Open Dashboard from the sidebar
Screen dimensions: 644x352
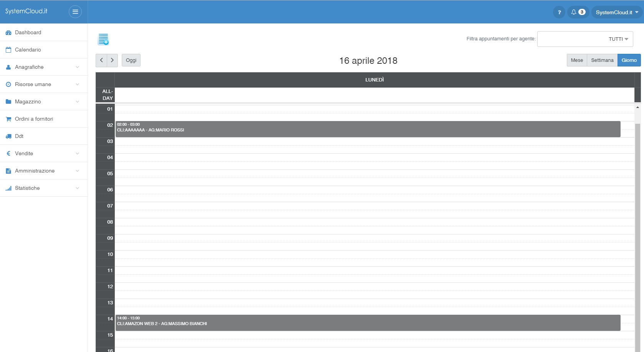(x=28, y=32)
